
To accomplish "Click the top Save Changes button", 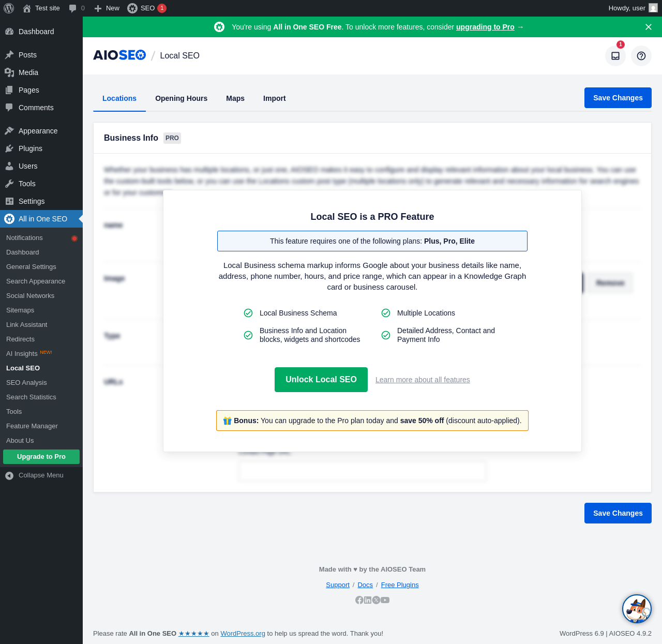I will click(x=618, y=98).
